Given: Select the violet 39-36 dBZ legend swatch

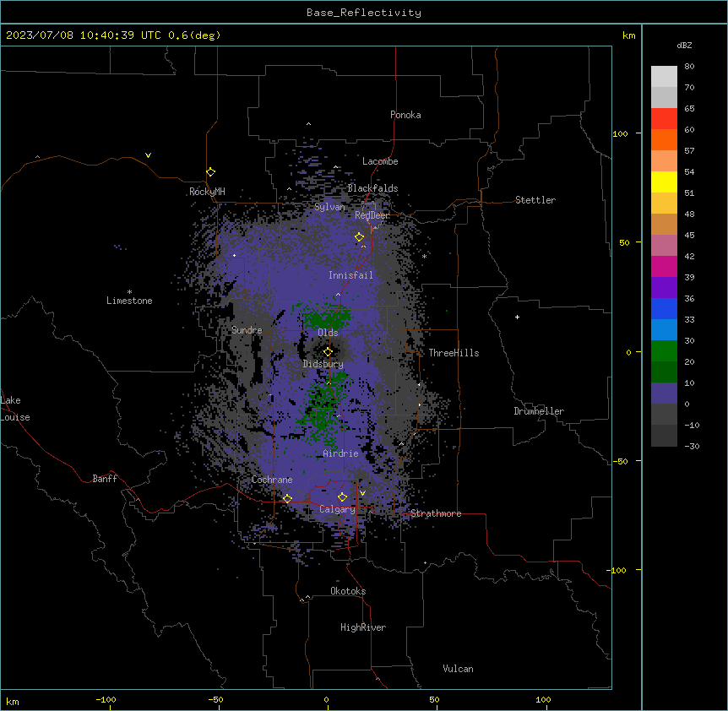Looking at the screenshot, I should pyautogui.click(x=664, y=288).
